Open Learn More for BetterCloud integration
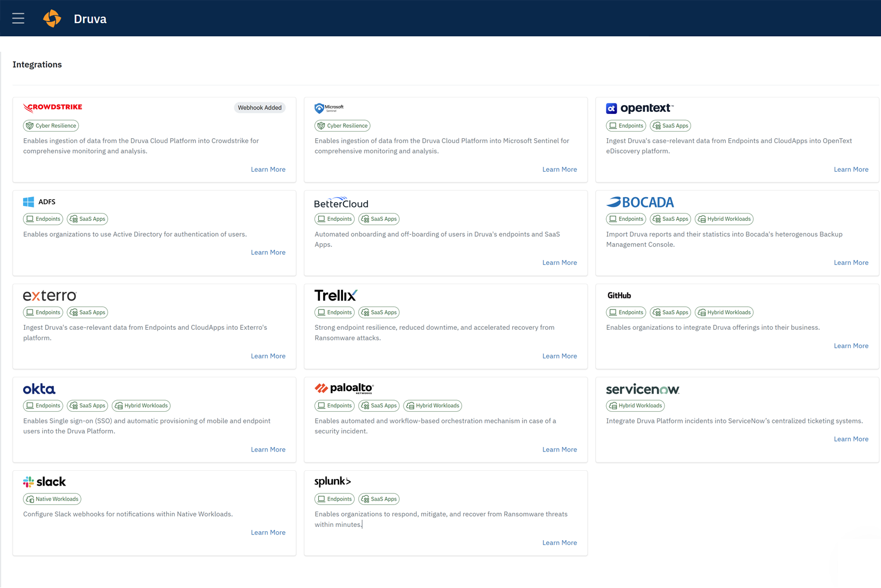This screenshot has width=881, height=588. 559,263
